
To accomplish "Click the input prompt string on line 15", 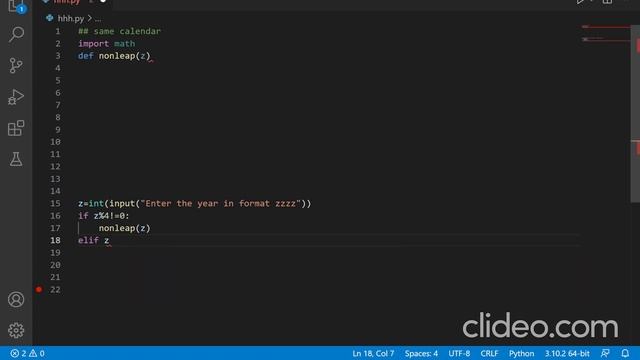I will pyautogui.click(x=220, y=203).
